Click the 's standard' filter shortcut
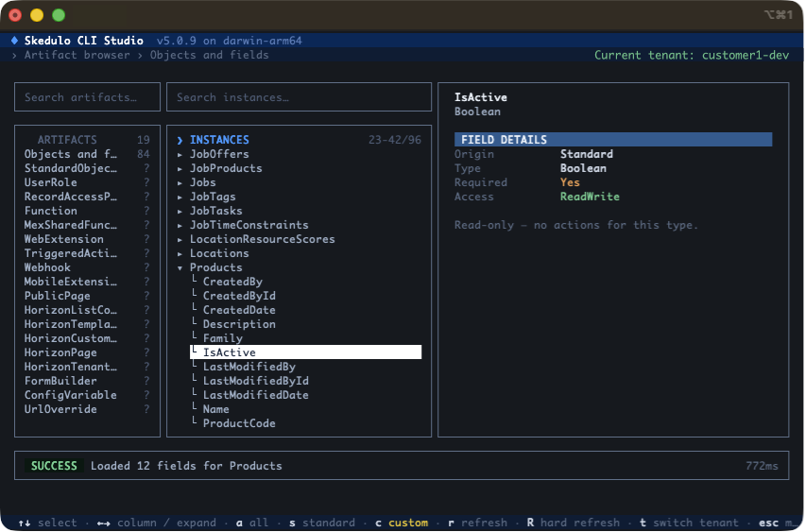This screenshot has height=532, width=806. [x=322, y=523]
